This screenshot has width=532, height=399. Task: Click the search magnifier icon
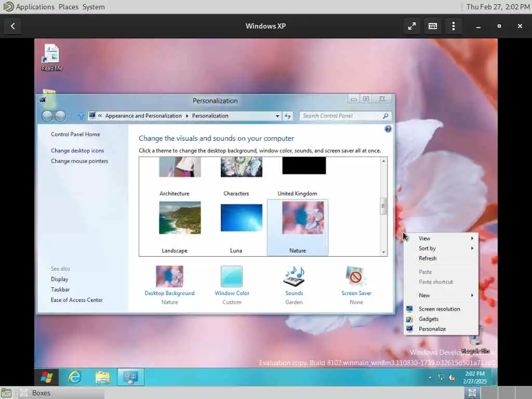[x=385, y=116]
